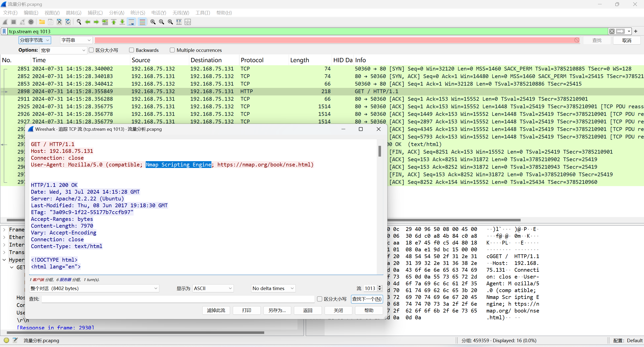Open the 编辑(E) menu
The image size is (644, 347).
coord(31,13)
